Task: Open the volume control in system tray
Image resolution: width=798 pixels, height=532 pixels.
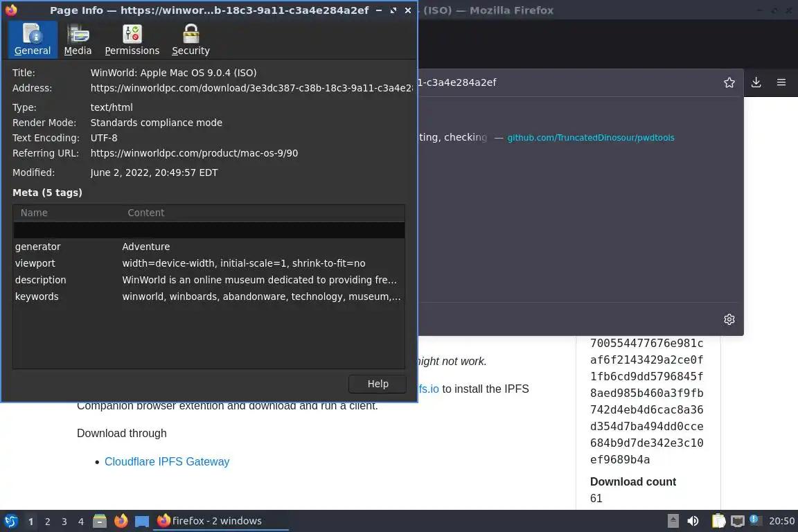Action: click(x=693, y=521)
